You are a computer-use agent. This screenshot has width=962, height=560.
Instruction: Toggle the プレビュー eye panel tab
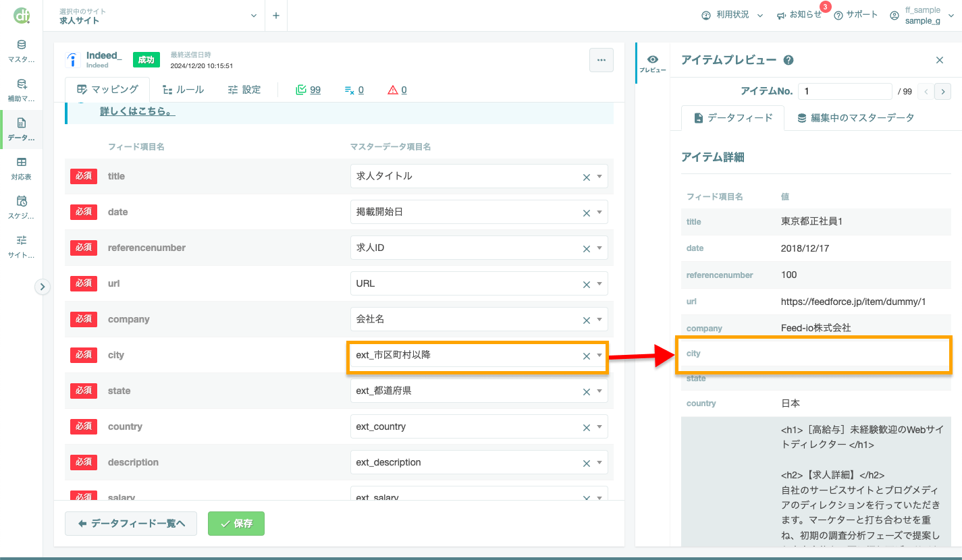pyautogui.click(x=653, y=63)
